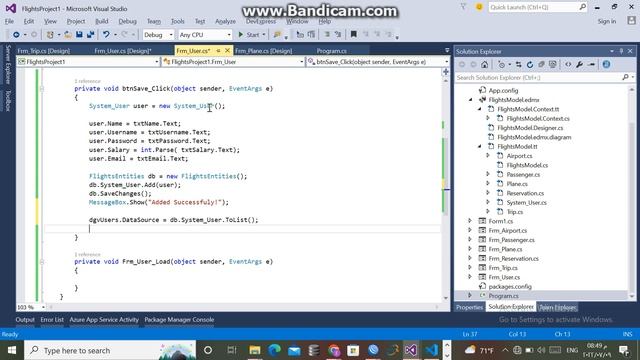The height and width of the screenshot is (360, 640).
Task: Open Visual Studio Code from the taskbar
Action: coord(431,350)
